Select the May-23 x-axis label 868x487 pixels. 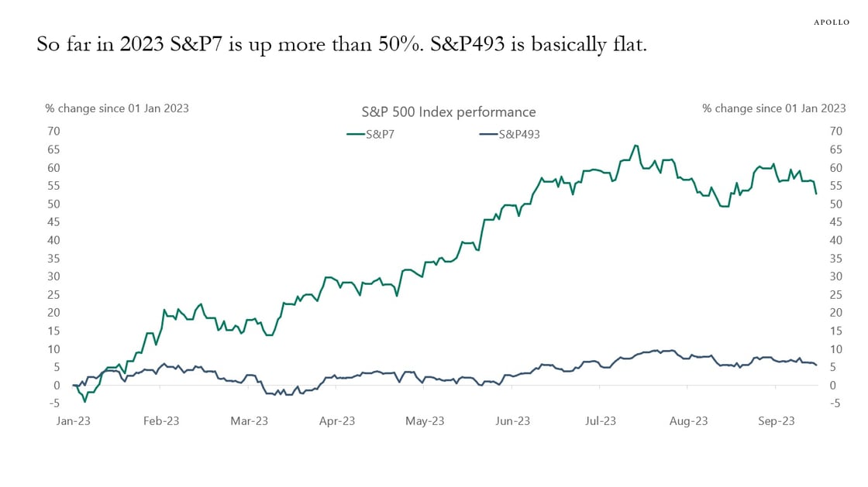pyautogui.click(x=425, y=421)
